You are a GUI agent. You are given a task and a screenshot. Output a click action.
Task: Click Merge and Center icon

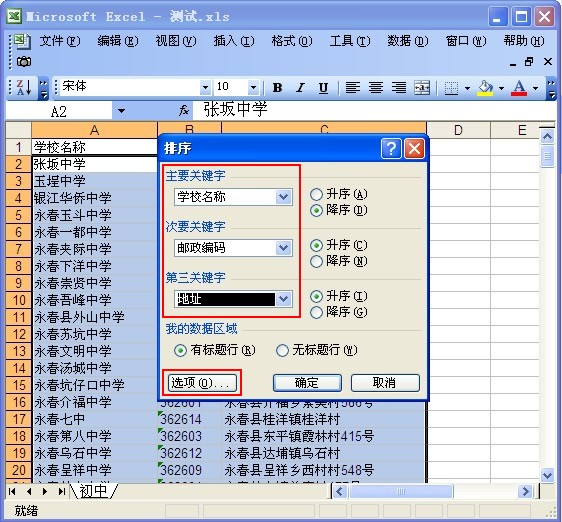point(422,87)
